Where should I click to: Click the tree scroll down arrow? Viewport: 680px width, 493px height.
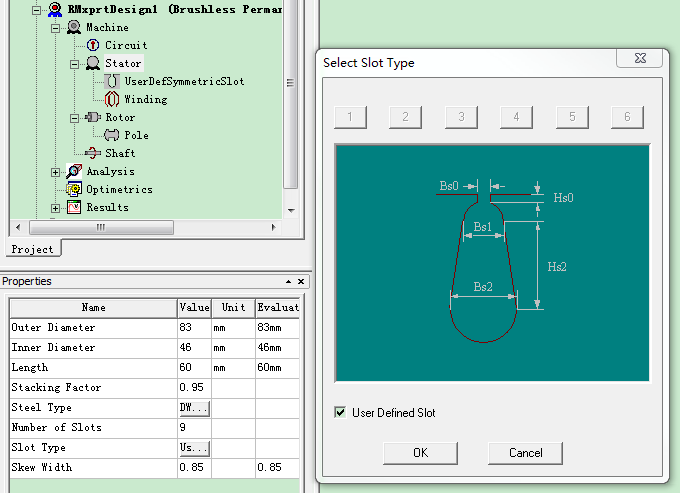[x=291, y=210]
